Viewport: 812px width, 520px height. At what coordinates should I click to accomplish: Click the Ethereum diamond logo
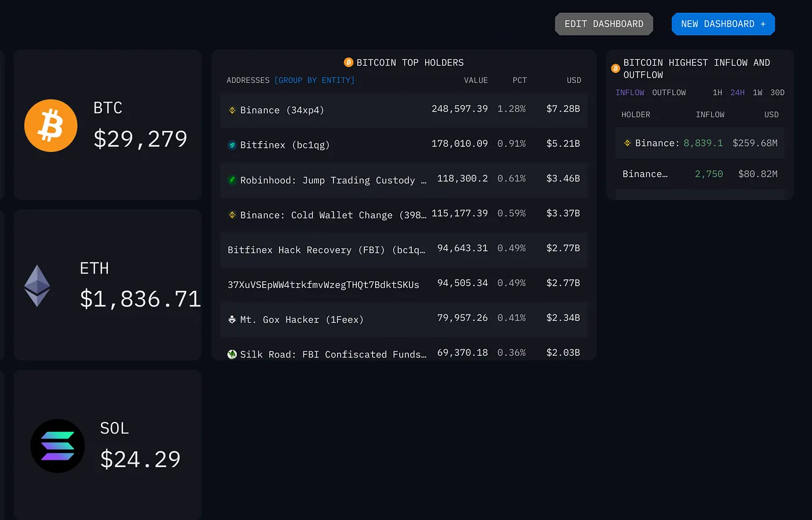[x=37, y=286]
